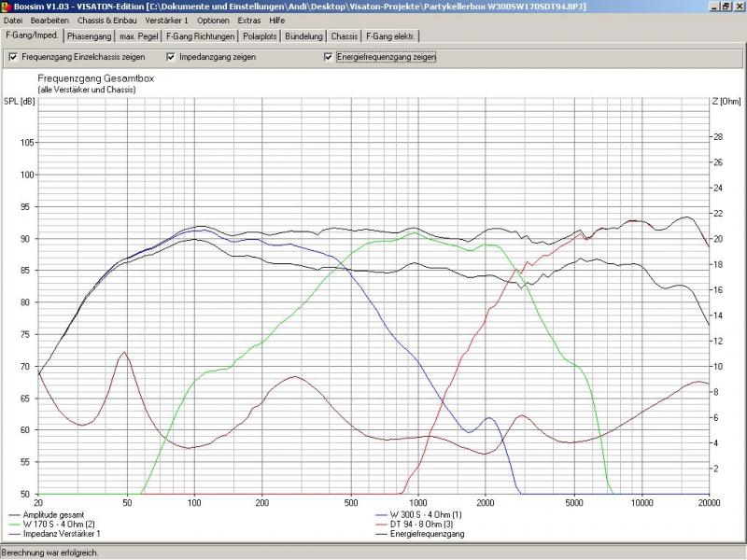Open the Bearbeiten menu

click(x=49, y=21)
